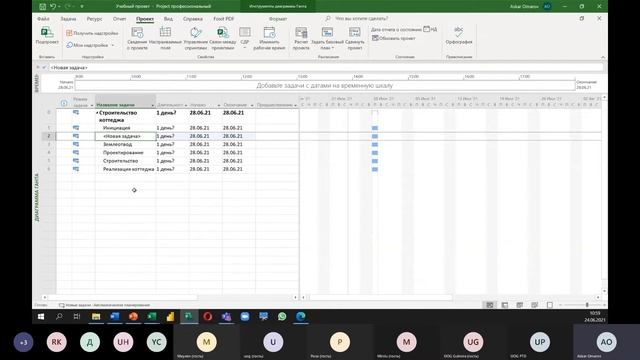Switch to the Отчет ribbon tab
This screenshot has width=640, height=360.
click(x=120, y=19)
